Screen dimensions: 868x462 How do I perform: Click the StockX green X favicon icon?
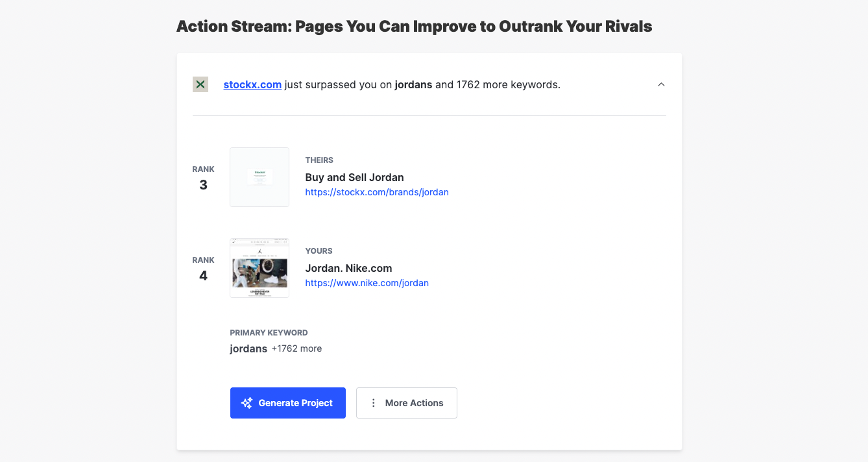200,84
